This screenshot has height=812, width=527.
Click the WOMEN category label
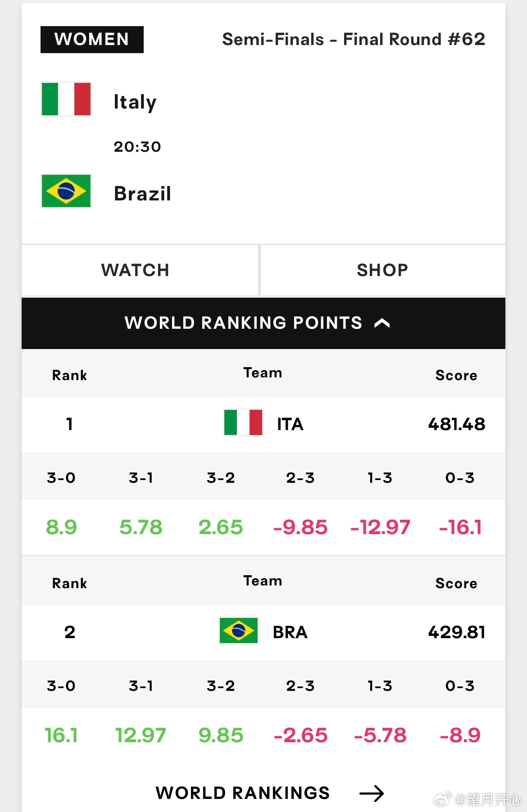click(92, 40)
